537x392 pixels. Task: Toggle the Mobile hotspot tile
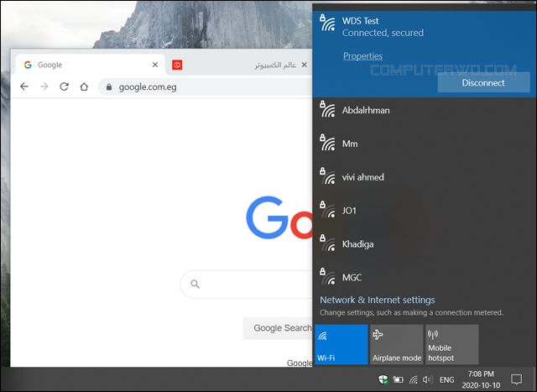click(452, 344)
